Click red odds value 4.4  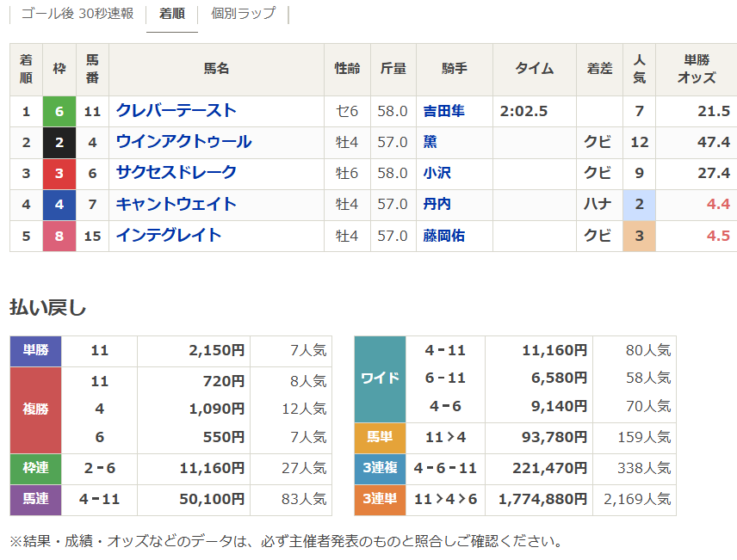[x=718, y=205]
